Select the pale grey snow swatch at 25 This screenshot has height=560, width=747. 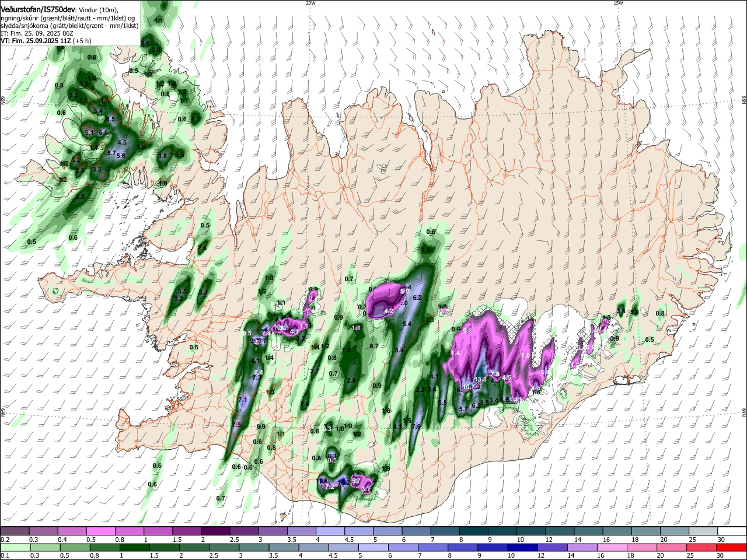703,531
